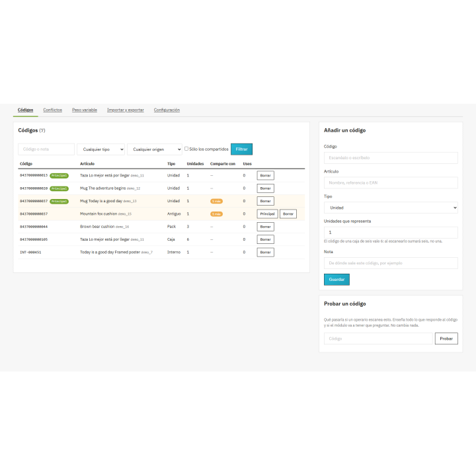
Task: Open the Peso variable tab
Action: coord(85,110)
